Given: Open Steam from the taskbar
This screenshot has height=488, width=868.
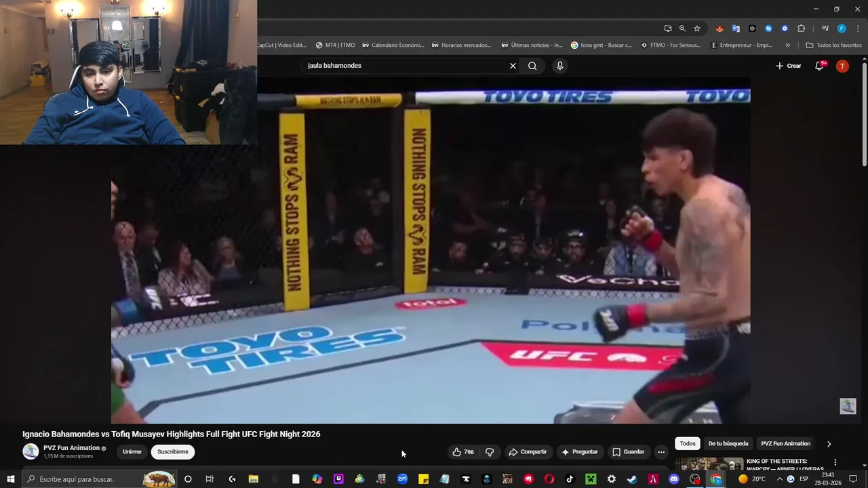Looking at the screenshot, I should click(x=632, y=479).
